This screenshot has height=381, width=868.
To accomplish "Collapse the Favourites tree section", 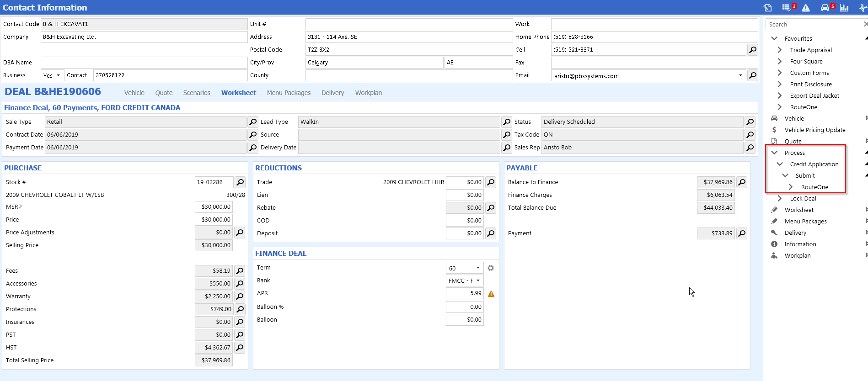I will 774,38.
